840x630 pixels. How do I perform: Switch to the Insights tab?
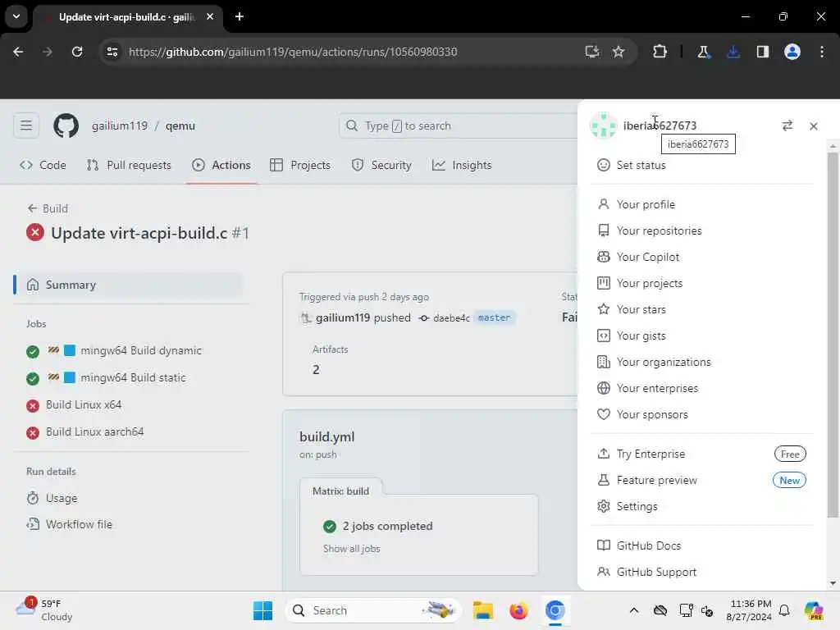462,165
